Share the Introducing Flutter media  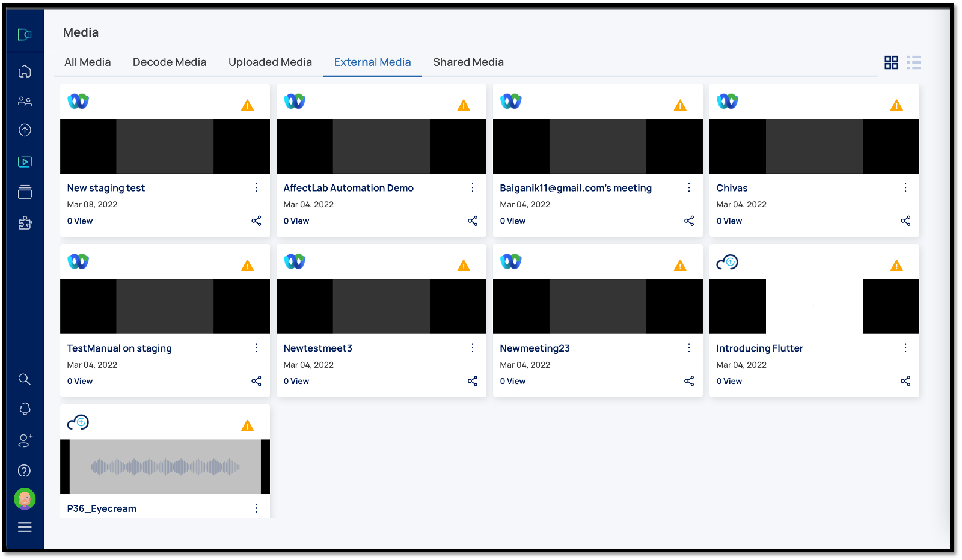click(x=905, y=381)
